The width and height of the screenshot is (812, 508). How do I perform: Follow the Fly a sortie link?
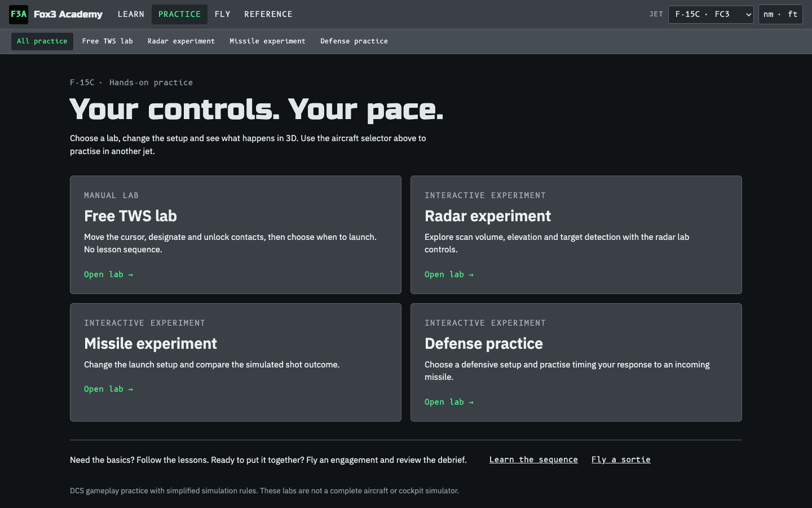tap(621, 459)
